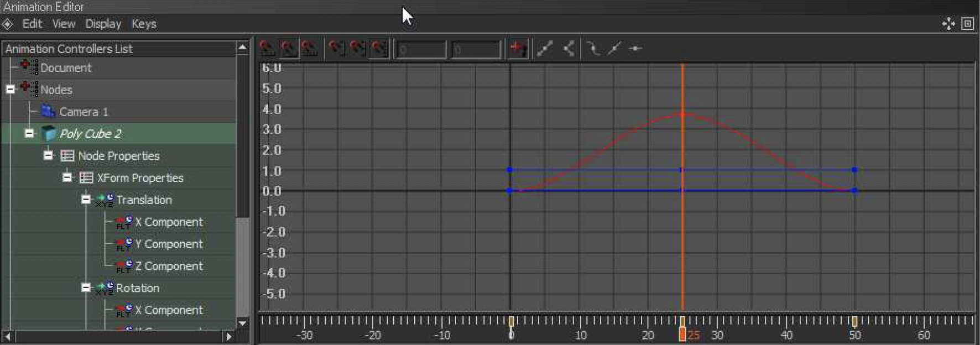Image resolution: width=980 pixels, height=345 pixels.
Task: Select Translation's Y Component
Action: click(x=119, y=244)
